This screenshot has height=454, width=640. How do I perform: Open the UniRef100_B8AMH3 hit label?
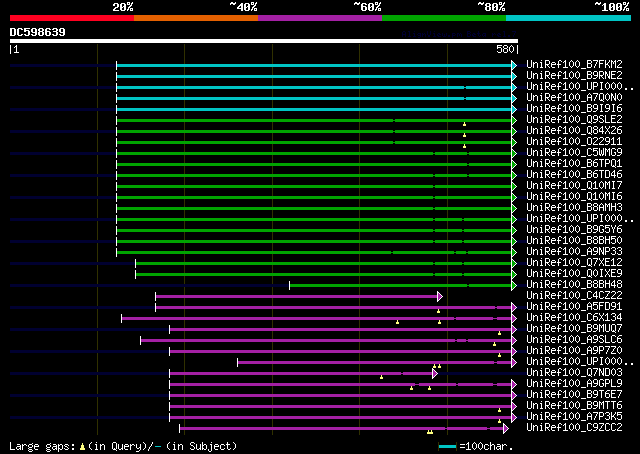pos(574,208)
